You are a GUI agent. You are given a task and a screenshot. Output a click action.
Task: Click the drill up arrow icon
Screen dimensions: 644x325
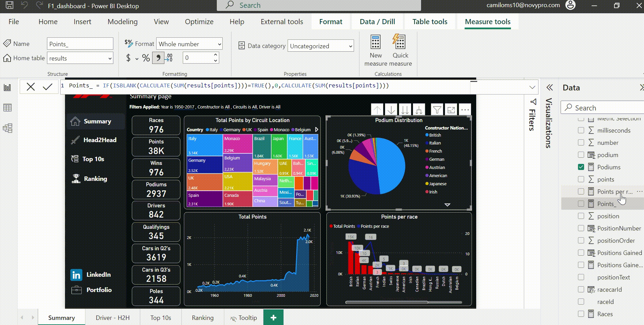point(377,110)
